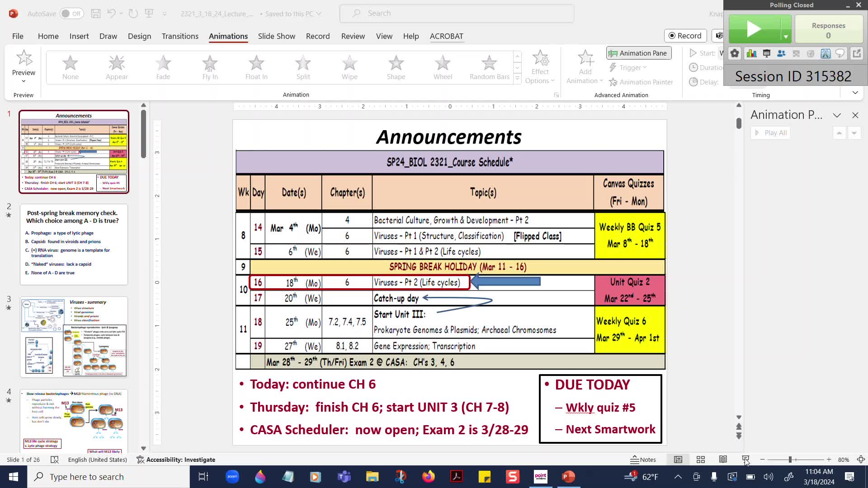The width and height of the screenshot is (868, 488).
Task: Open polling settings gear icon
Action: [x=735, y=54]
